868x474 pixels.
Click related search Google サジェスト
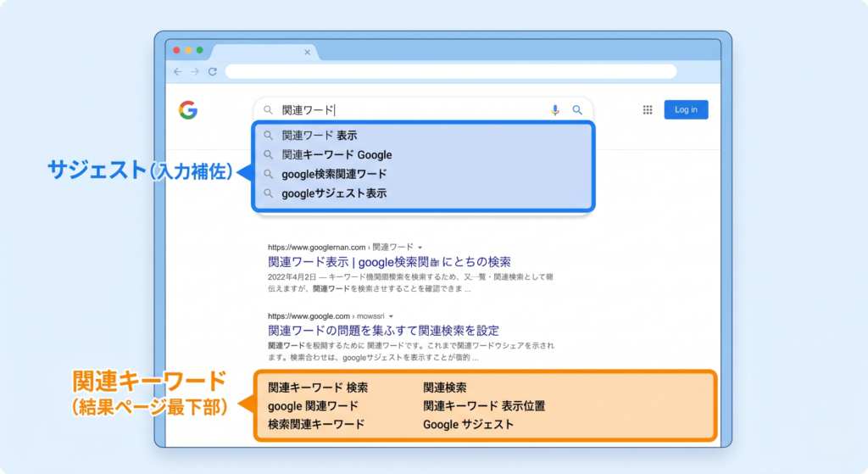(x=468, y=425)
